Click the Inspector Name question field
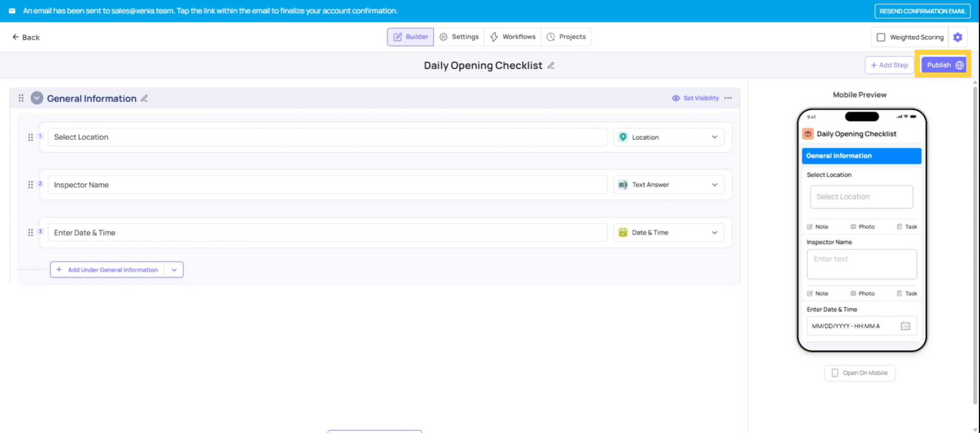 327,185
